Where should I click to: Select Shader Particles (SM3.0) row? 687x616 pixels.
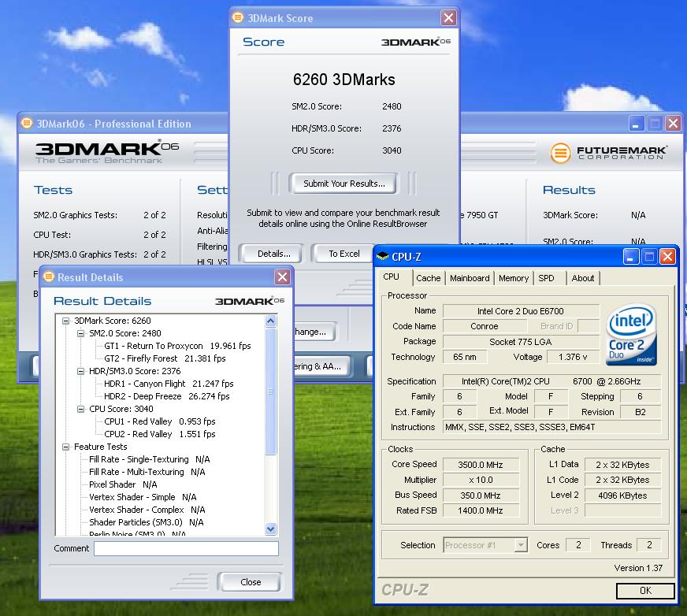point(146,522)
